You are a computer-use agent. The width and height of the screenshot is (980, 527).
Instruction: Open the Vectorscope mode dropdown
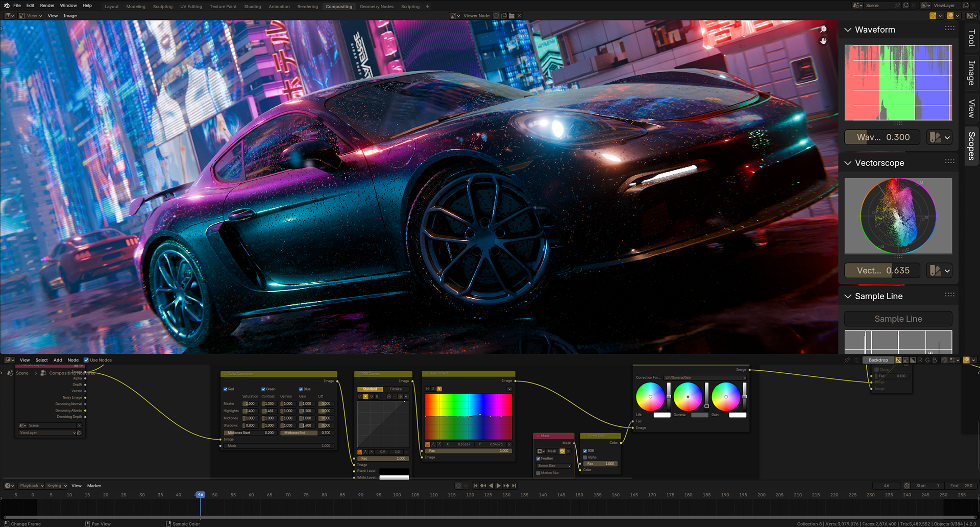coord(940,271)
